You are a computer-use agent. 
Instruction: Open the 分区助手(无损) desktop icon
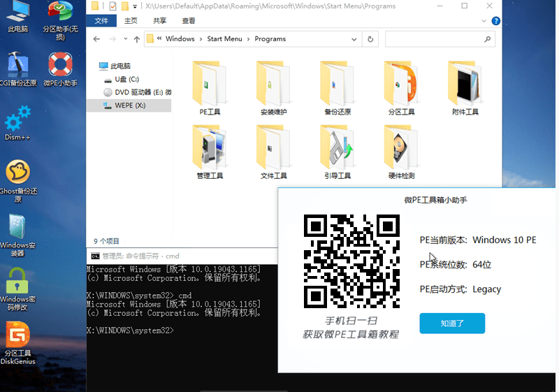tap(60, 20)
